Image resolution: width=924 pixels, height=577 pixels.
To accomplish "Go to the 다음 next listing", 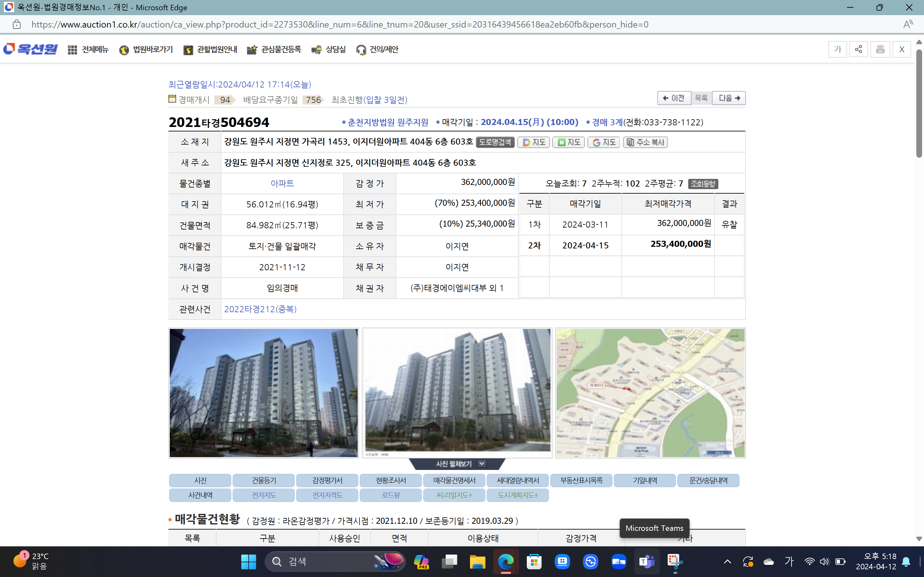I will [729, 98].
